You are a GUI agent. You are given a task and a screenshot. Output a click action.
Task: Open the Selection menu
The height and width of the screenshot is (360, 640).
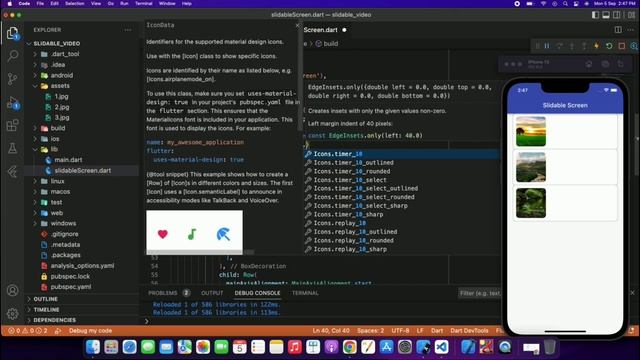point(75,4)
